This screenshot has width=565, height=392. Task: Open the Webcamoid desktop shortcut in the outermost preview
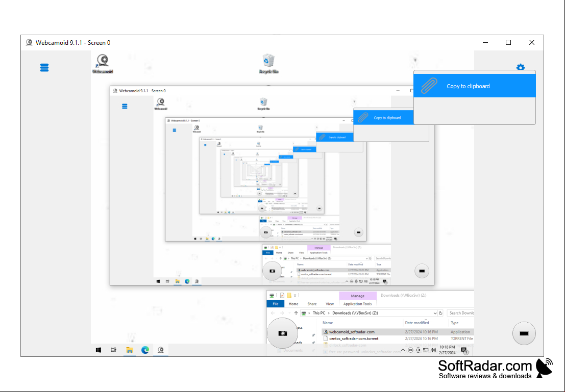click(x=103, y=64)
